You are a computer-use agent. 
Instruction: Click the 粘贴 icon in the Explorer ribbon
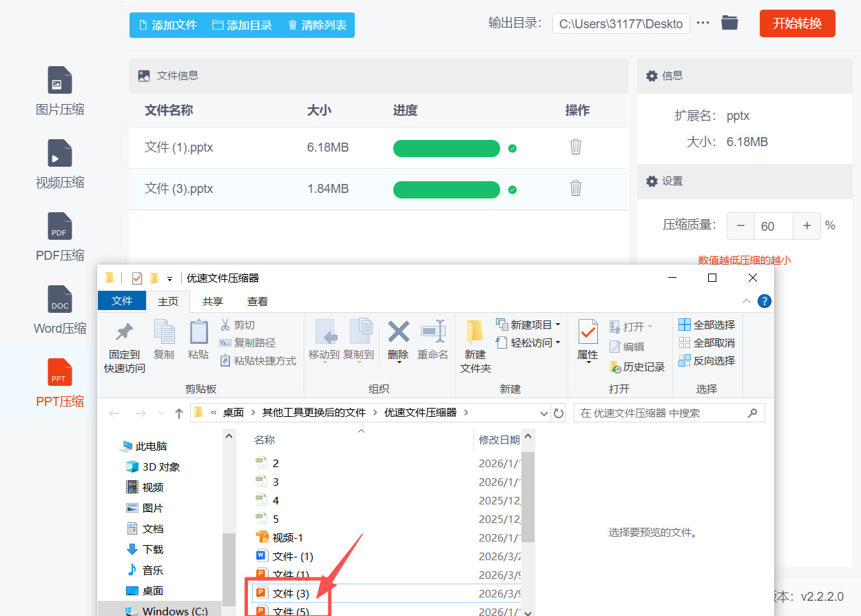point(198,339)
